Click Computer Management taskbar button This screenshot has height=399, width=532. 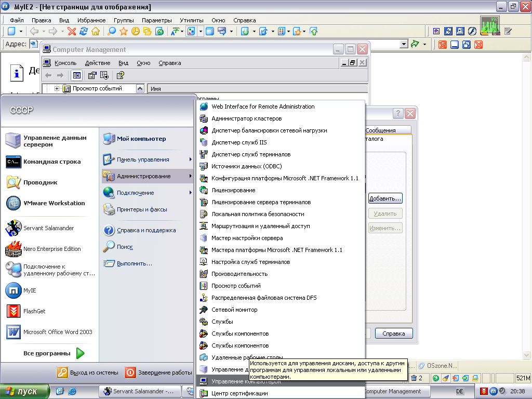(396, 391)
